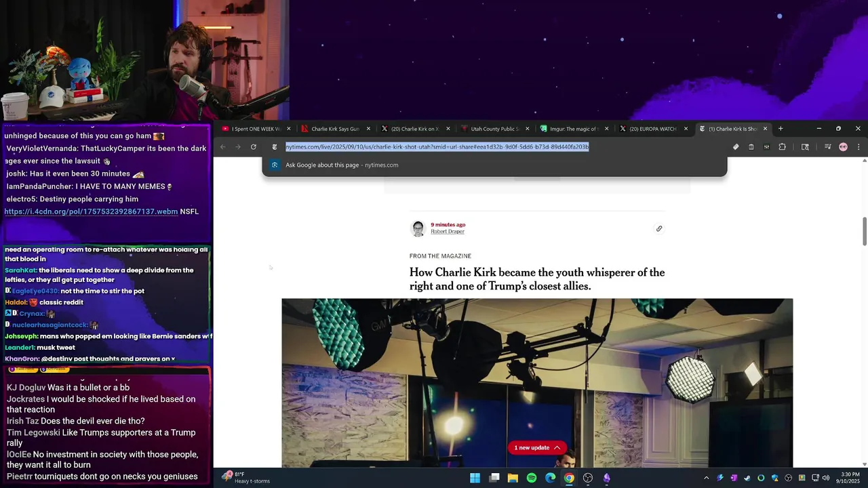Click username 'Johsevph' in chat

21,336
